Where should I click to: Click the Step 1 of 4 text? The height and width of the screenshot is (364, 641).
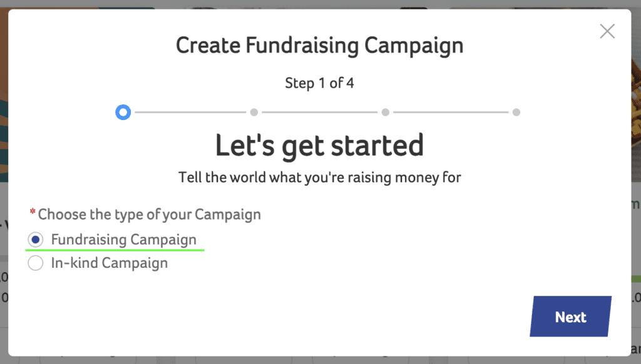coord(319,83)
